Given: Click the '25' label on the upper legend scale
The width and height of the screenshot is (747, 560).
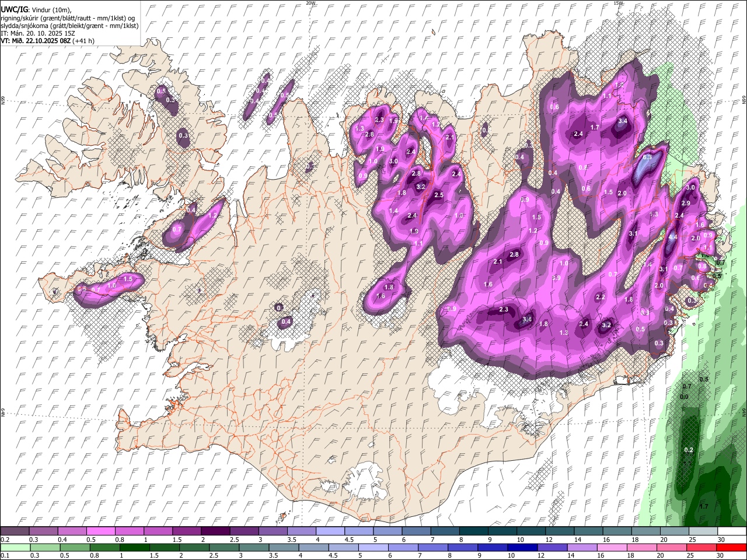Looking at the screenshot, I should [692, 540].
